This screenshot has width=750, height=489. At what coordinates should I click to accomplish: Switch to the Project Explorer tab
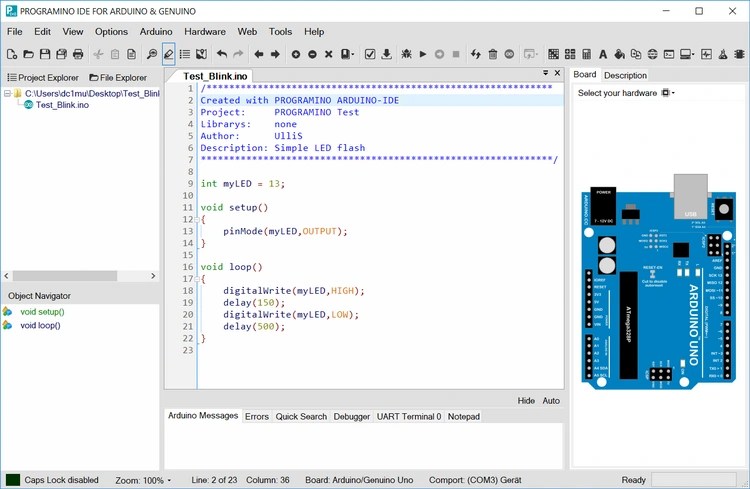43,78
